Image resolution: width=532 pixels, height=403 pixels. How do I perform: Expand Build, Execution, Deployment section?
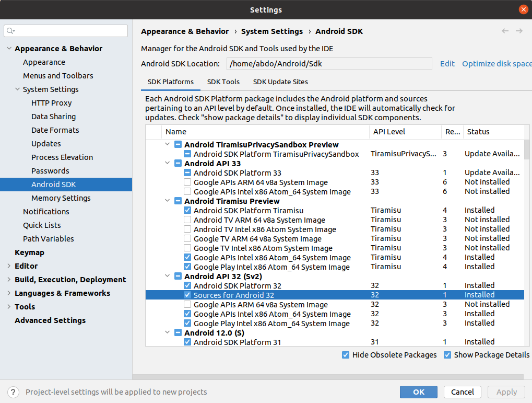coord(9,280)
